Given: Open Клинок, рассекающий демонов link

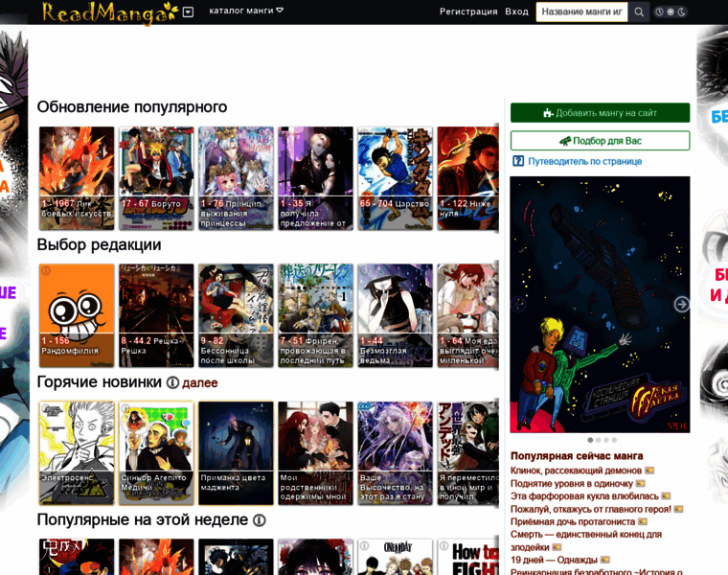Looking at the screenshot, I should click(x=576, y=471).
